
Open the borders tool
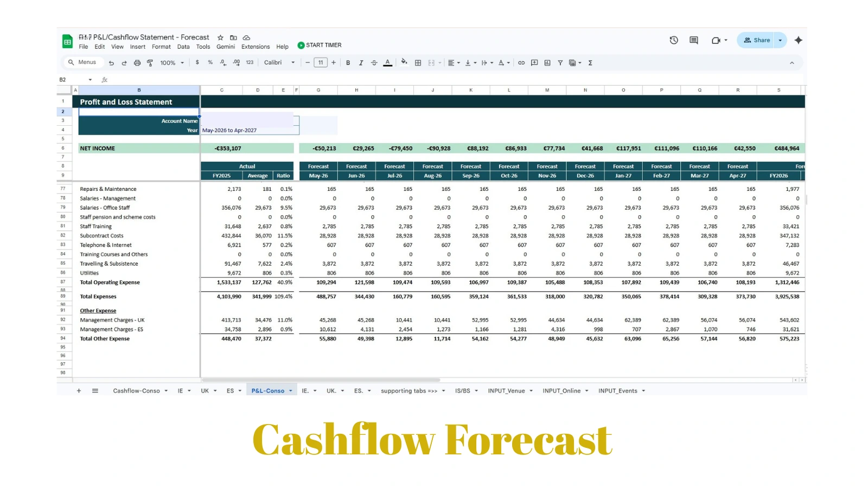(x=418, y=63)
